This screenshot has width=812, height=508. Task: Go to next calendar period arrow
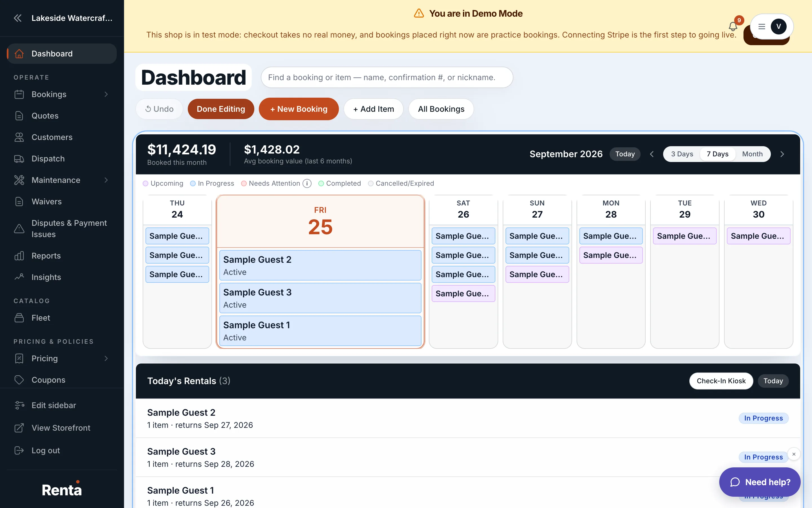coord(782,154)
